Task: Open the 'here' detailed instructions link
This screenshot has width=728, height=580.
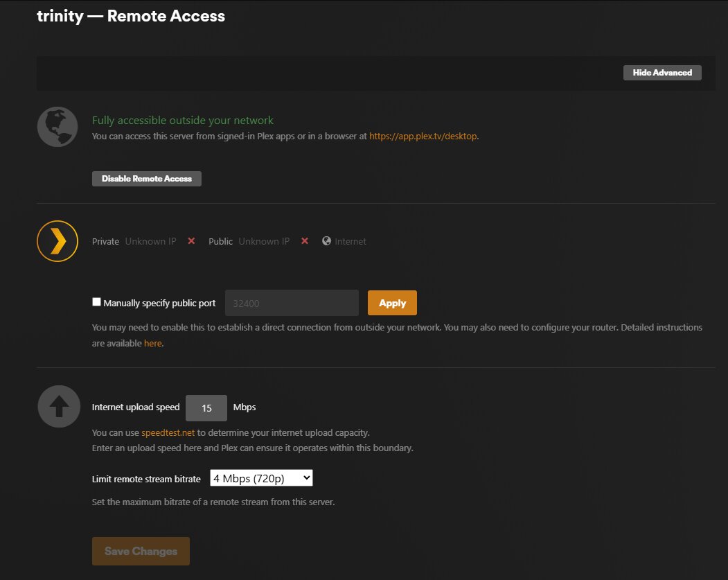Action: pos(152,343)
